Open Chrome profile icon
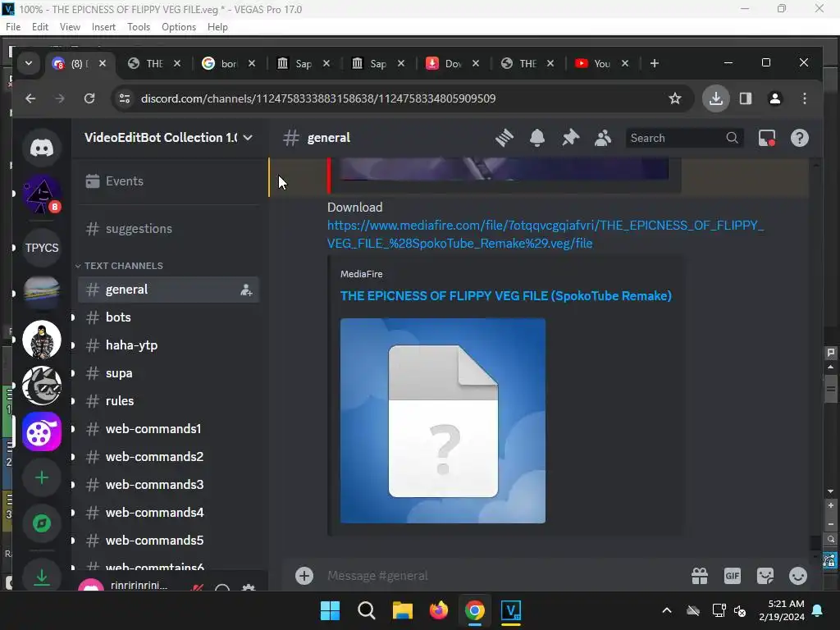 (x=774, y=98)
